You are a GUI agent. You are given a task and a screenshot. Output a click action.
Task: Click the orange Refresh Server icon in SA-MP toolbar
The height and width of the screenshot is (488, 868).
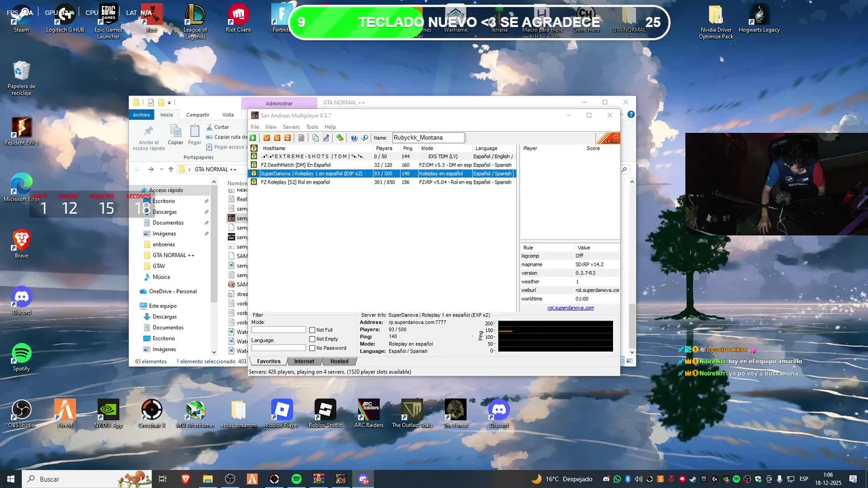tap(288, 138)
